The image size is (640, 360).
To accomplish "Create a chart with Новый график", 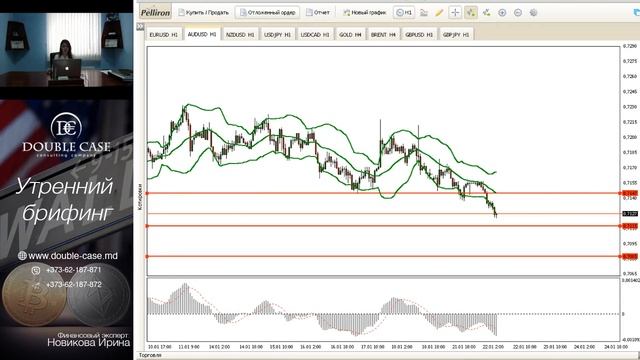I will pyautogui.click(x=364, y=13).
